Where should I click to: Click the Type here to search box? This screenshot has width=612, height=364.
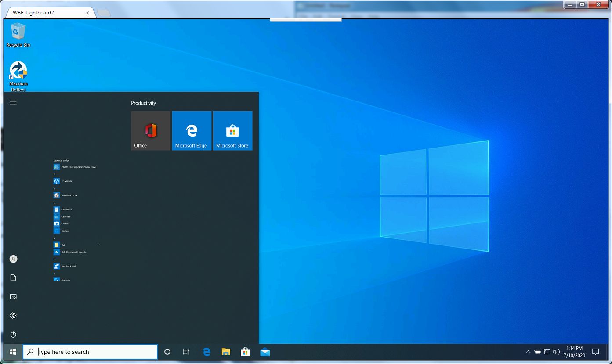[90, 352]
